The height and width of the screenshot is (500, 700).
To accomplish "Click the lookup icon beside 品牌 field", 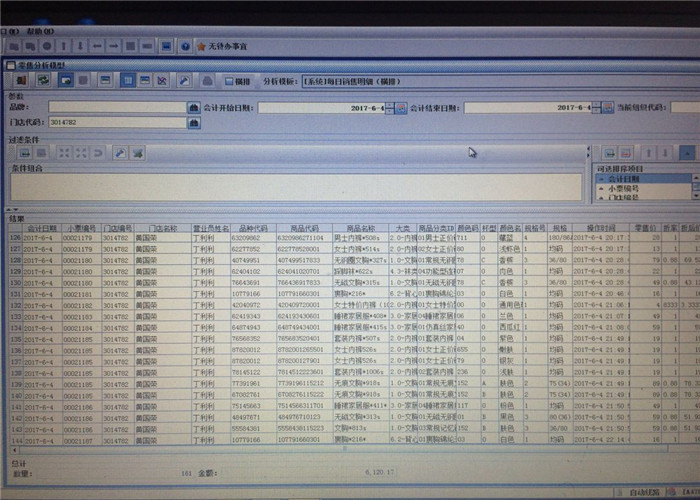I will (194, 107).
